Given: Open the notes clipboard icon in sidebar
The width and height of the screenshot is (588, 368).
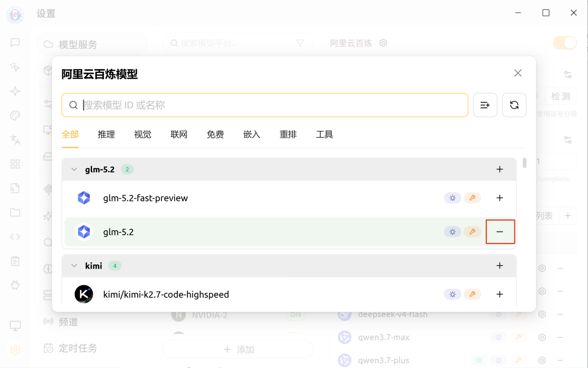Looking at the screenshot, I should [15, 261].
